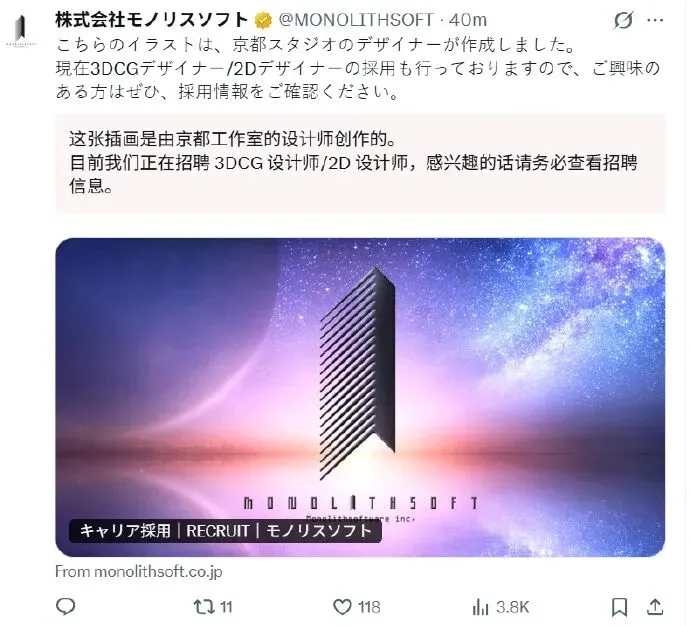Bookmark this post

click(x=619, y=607)
